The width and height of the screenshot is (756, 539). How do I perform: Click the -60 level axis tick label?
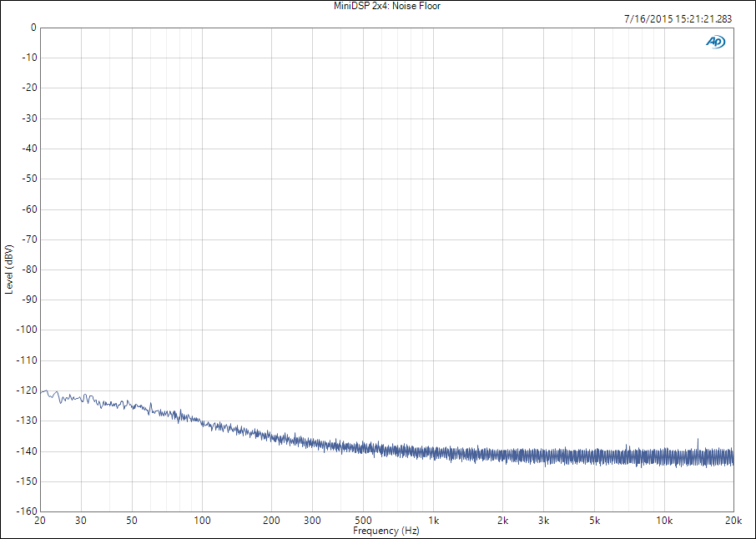point(29,209)
